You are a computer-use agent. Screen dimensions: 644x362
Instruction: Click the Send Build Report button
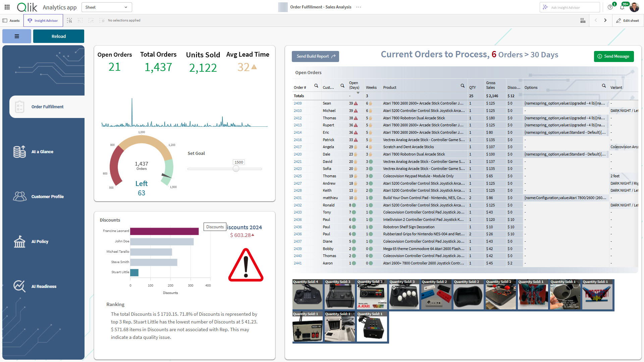[x=315, y=56]
